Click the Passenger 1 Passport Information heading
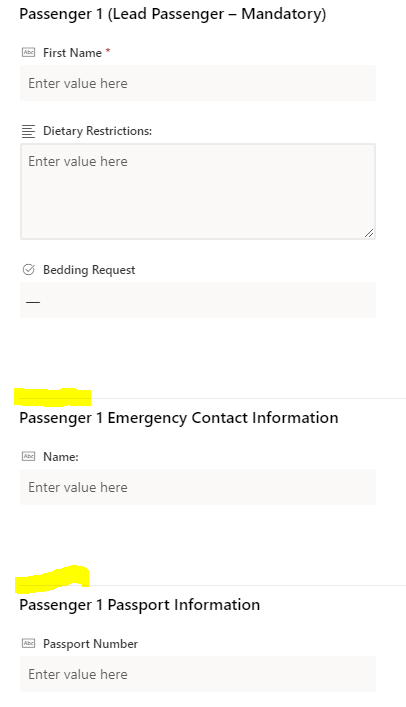This screenshot has height=707, width=406. (139, 605)
